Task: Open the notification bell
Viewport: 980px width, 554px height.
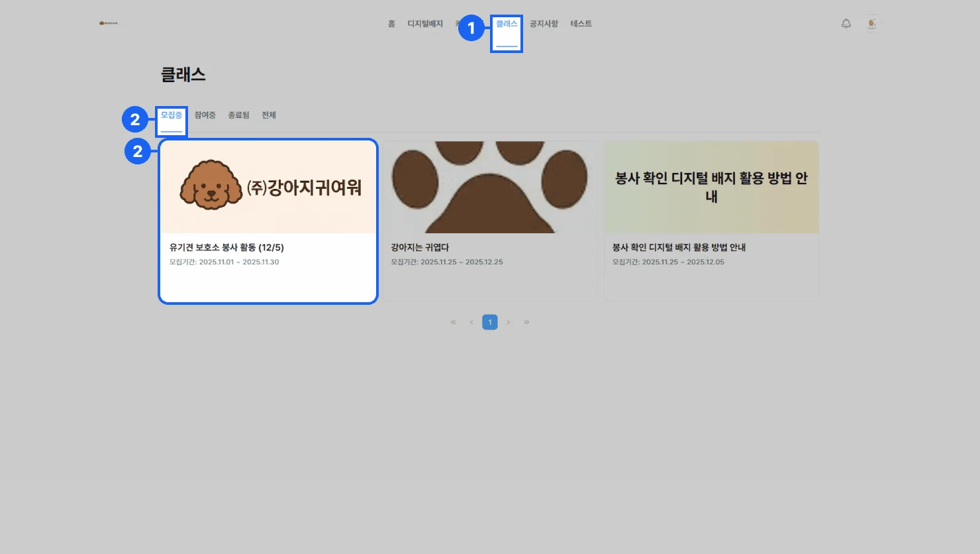Action: coord(846,24)
